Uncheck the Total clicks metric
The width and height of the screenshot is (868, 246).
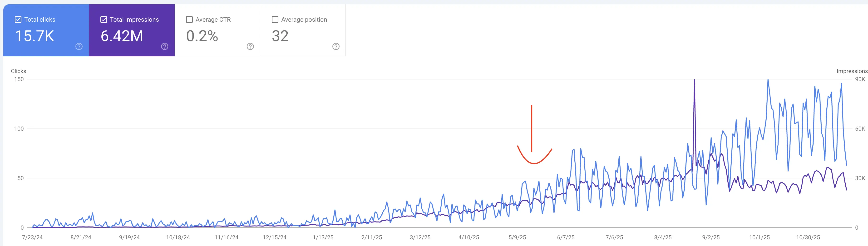click(x=18, y=19)
